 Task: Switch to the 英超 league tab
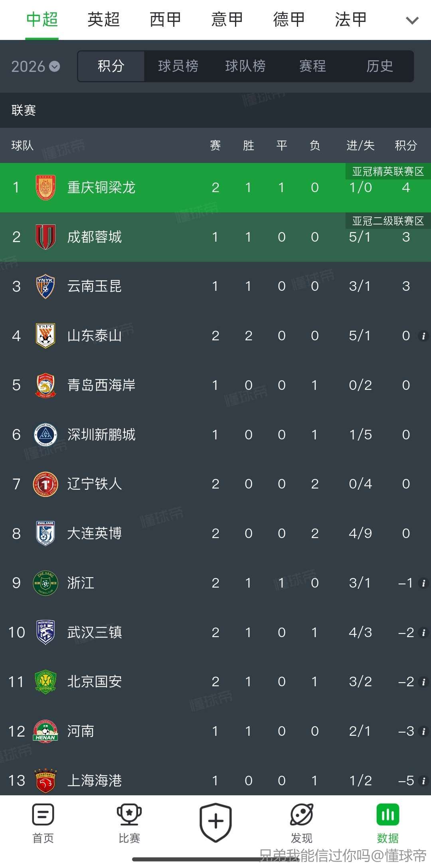click(104, 20)
